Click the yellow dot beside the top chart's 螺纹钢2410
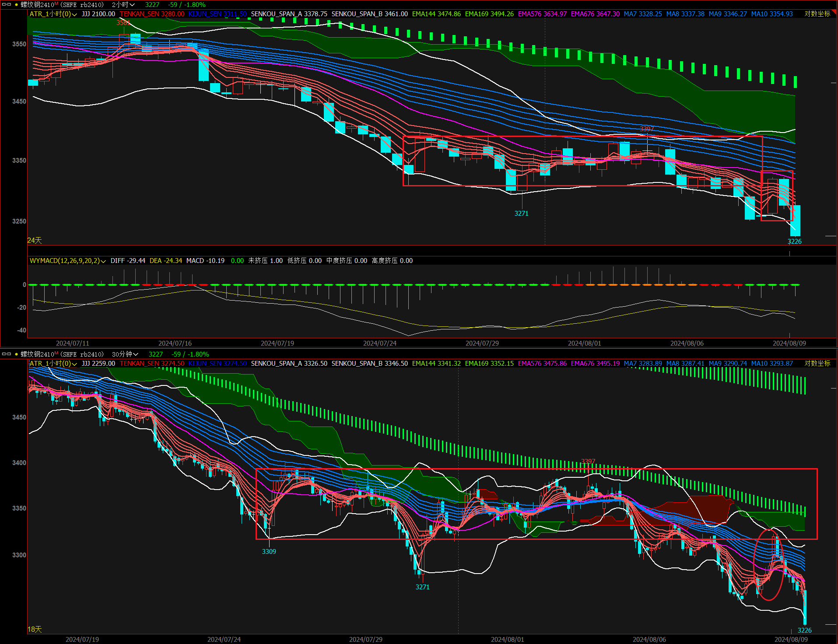 point(17,5)
